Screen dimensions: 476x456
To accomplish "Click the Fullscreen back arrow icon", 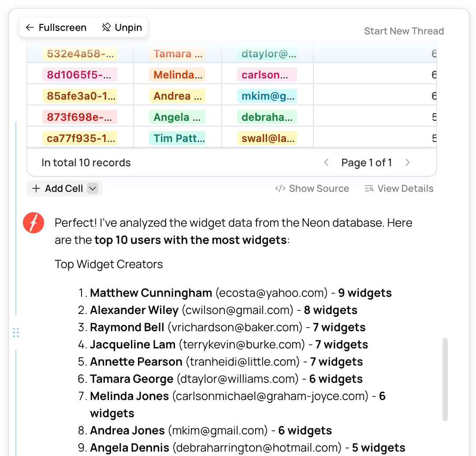I will coord(30,28).
